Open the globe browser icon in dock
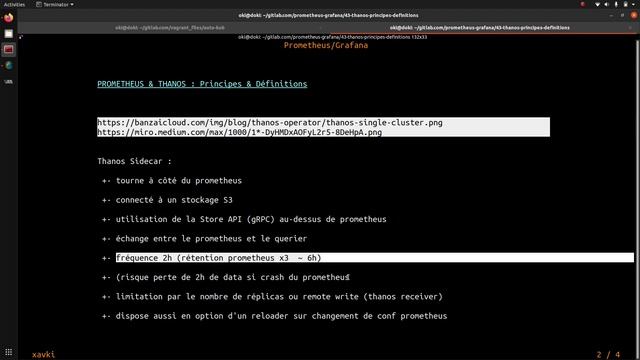The image size is (640, 360). tap(9, 66)
